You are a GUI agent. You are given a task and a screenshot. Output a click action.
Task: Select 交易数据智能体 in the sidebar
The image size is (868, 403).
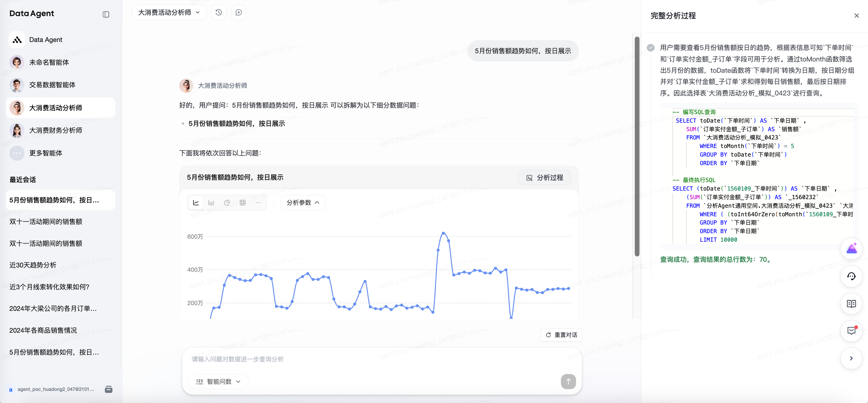(52, 85)
